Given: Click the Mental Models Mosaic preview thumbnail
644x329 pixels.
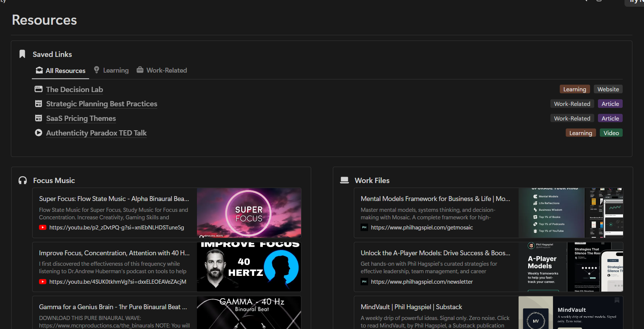Looking at the screenshot, I should click(571, 213).
